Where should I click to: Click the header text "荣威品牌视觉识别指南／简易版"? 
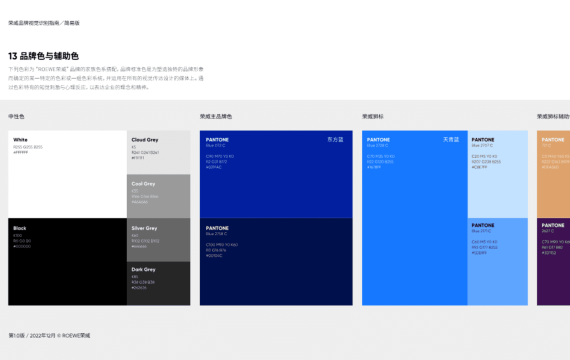[x=44, y=23]
